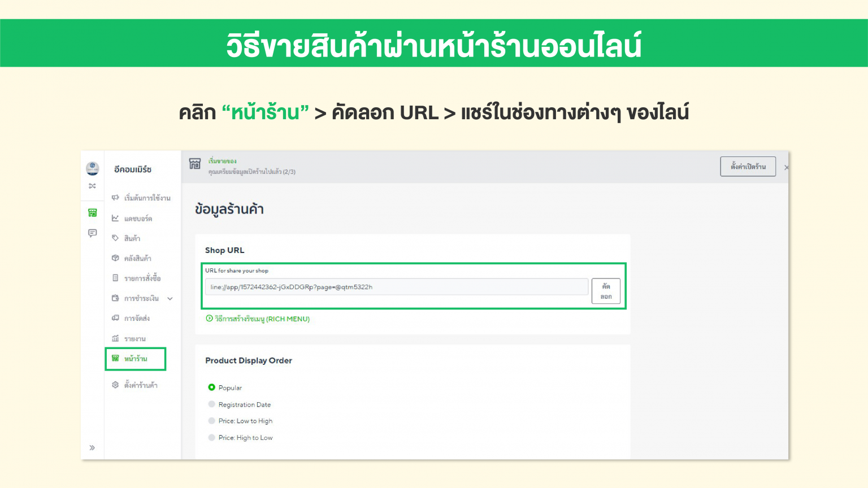Open the green shop icon in left rail
Viewport: 868px width, 488px height.
(x=93, y=213)
